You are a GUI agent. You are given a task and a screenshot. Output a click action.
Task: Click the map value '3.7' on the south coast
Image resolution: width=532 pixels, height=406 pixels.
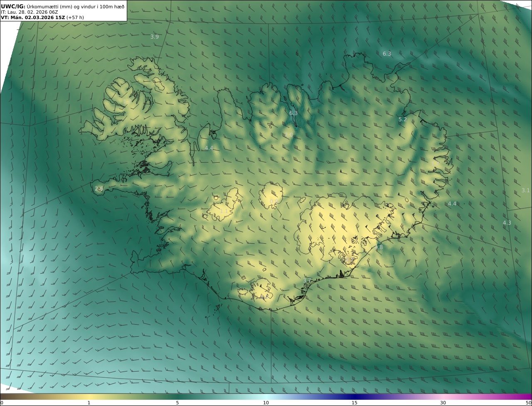[x=307, y=281]
